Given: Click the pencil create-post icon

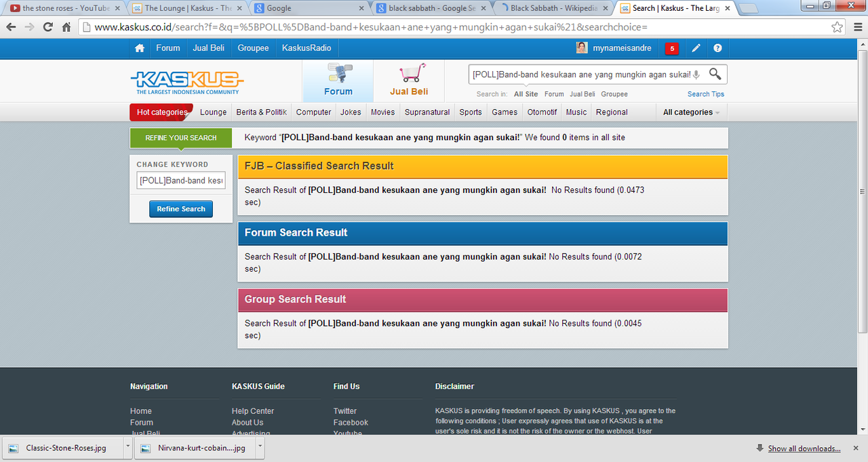Looking at the screenshot, I should click(x=696, y=48).
